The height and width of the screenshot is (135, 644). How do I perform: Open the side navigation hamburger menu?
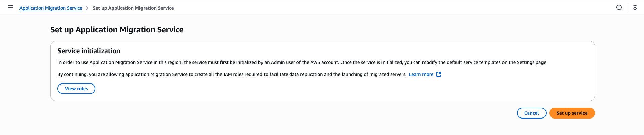10,7
